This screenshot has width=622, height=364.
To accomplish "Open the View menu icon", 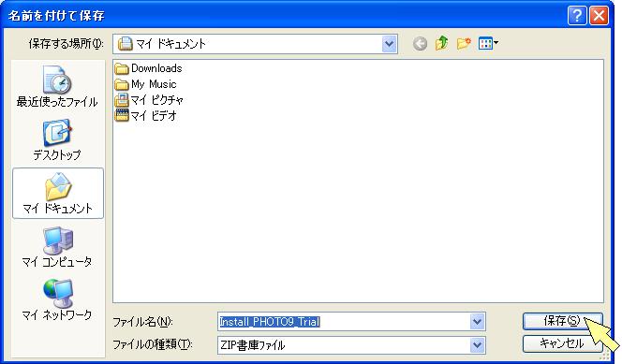I will coord(488,43).
